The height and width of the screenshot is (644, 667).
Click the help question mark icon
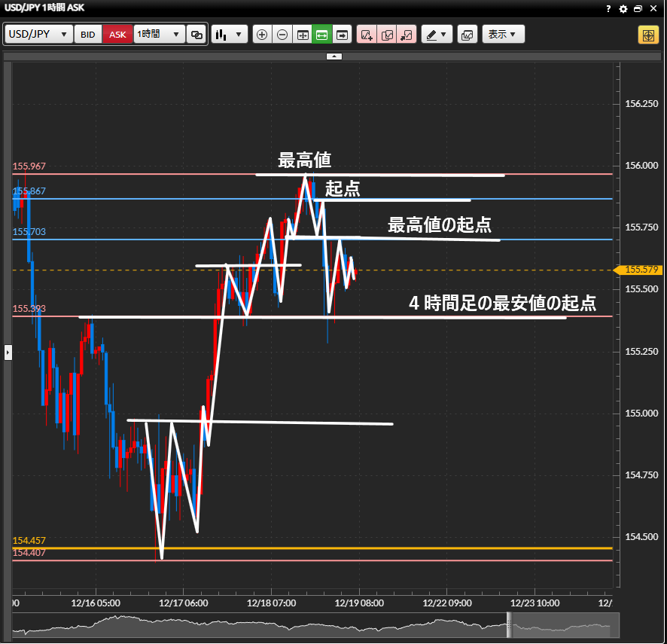(x=608, y=9)
